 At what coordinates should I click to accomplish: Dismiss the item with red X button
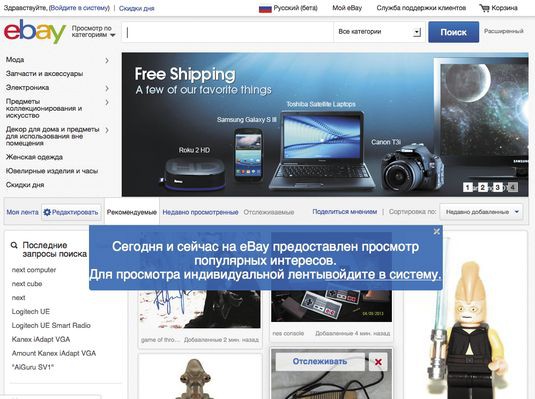[378, 362]
